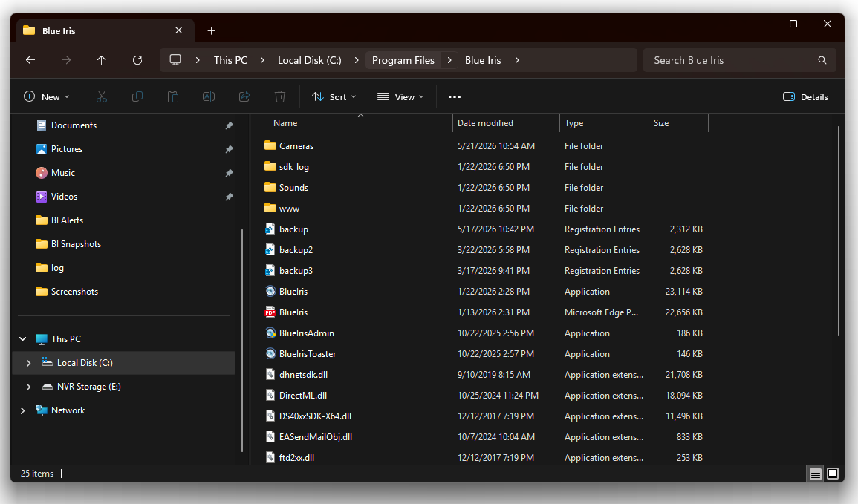
Task: Select the BlueIrisToaster application icon
Action: pos(270,353)
